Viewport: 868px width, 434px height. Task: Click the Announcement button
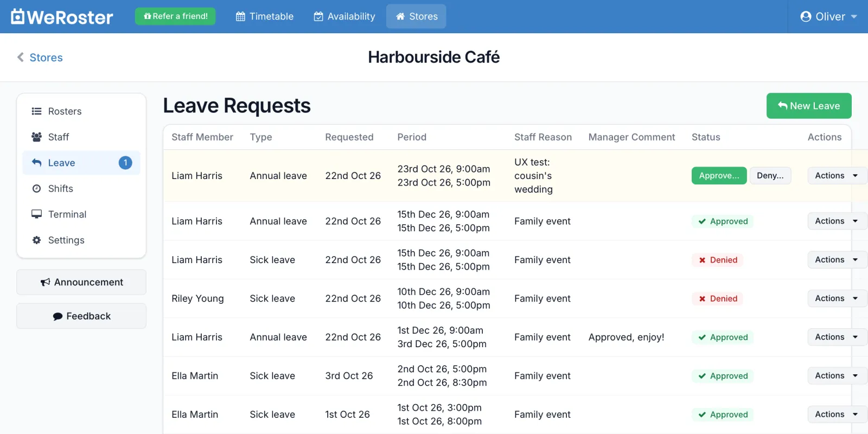point(81,282)
